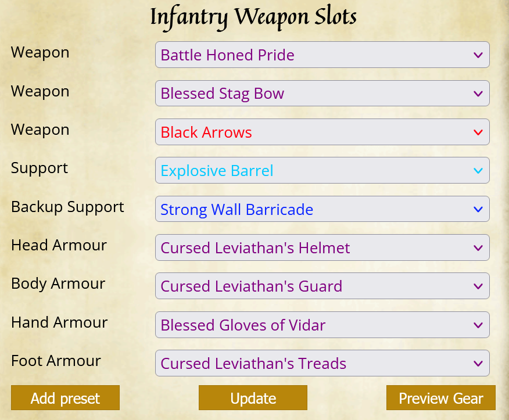Screen dimensions: 509x420
Task: Open the Battle Honed Pride weapon dropdown
Action: [322, 55]
